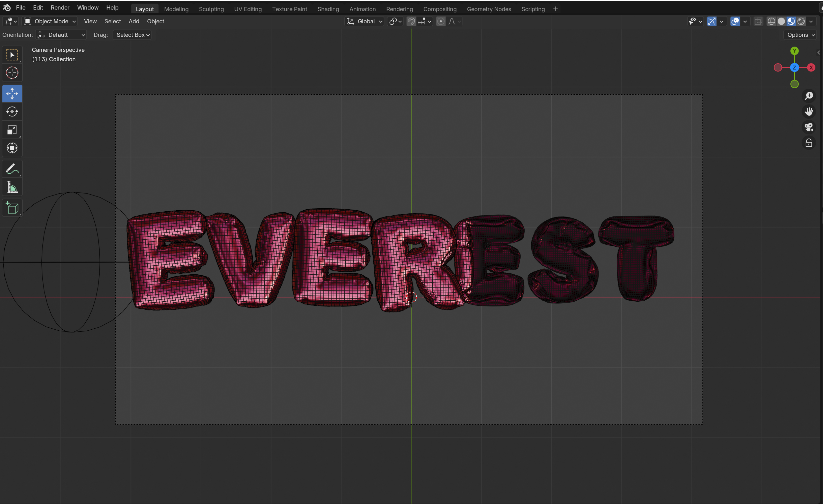This screenshot has height=504, width=823.
Task: Toggle proportional editing button
Action: pos(441,21)
